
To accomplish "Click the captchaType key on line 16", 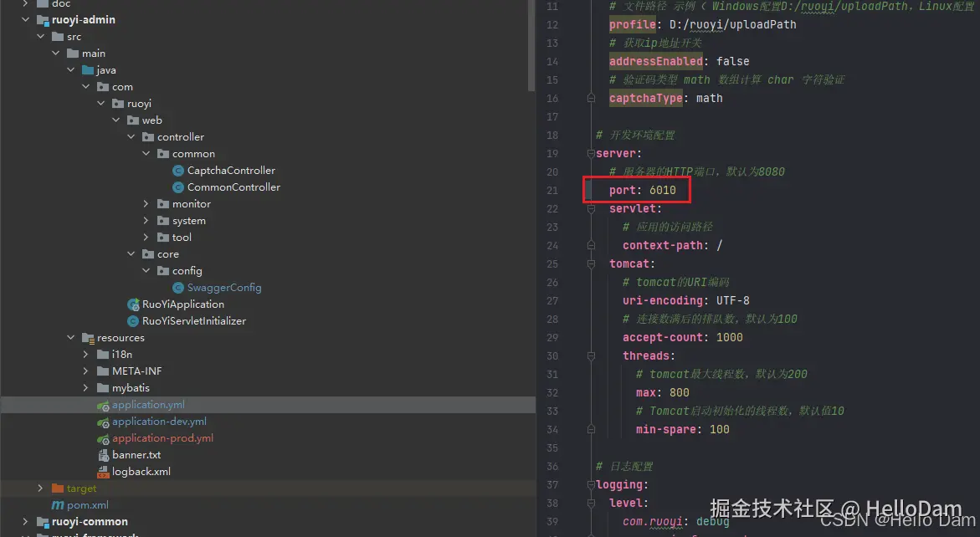I will 645,98.
